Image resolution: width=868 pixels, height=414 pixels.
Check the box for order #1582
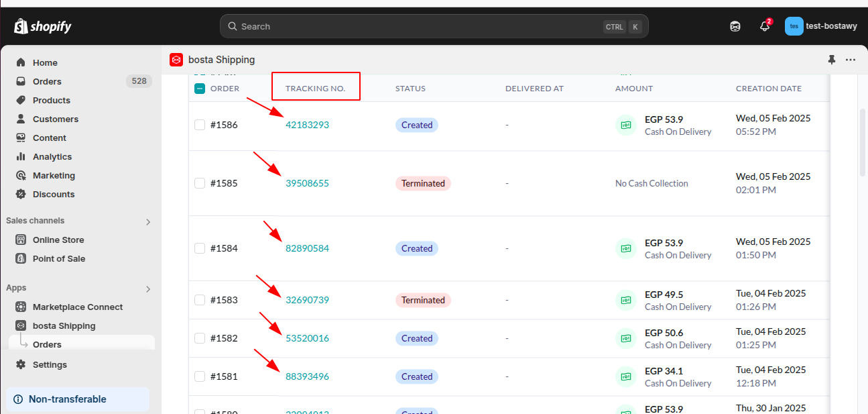tap(200, 338)
